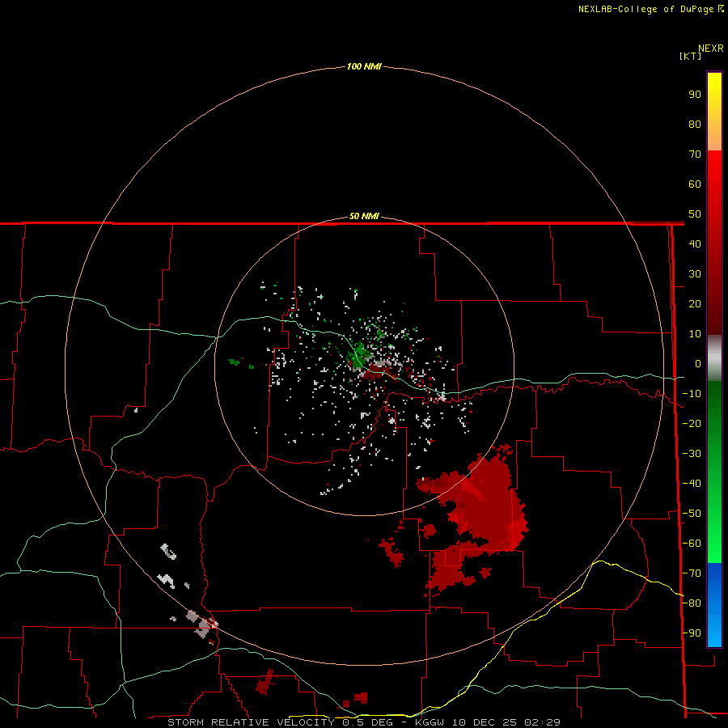Viewport: 728px width, 728px height.
Task: Click the 40 value on the velocity scale
Action: pyautogui.click(x=695, y=243)
